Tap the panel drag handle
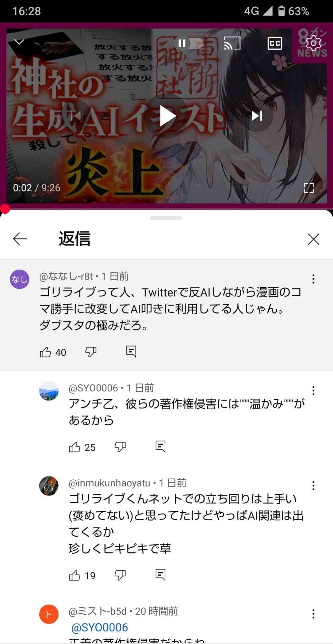 point(166,218)
